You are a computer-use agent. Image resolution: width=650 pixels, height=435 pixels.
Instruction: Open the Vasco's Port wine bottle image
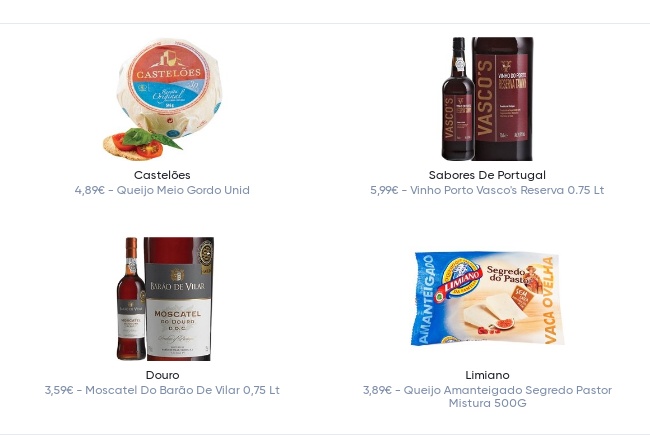point(487,99)
